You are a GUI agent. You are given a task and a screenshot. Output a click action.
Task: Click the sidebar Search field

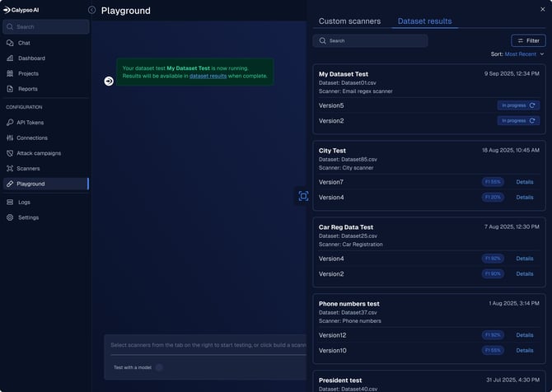(45, 26)
